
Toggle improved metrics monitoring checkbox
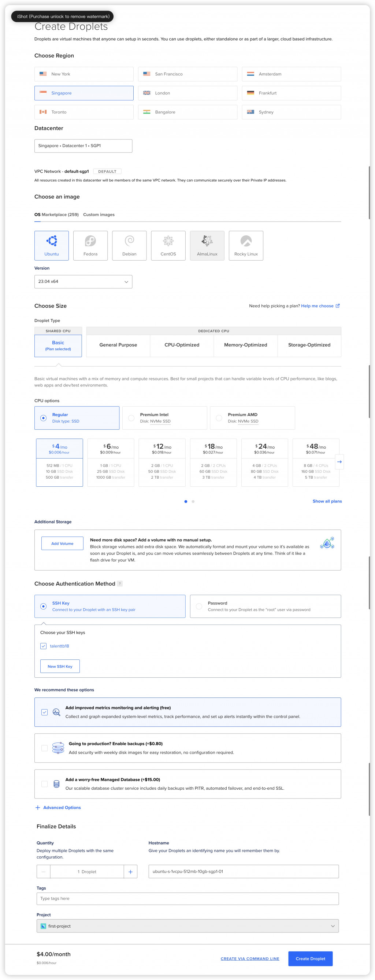[45, 712]
